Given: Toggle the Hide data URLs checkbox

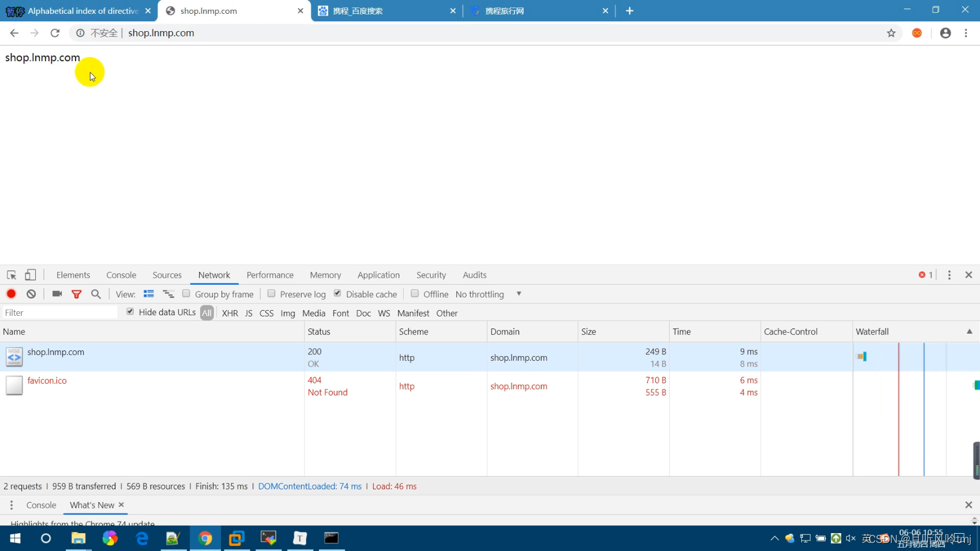Looking at the screenshot, I should click(130, 312).
